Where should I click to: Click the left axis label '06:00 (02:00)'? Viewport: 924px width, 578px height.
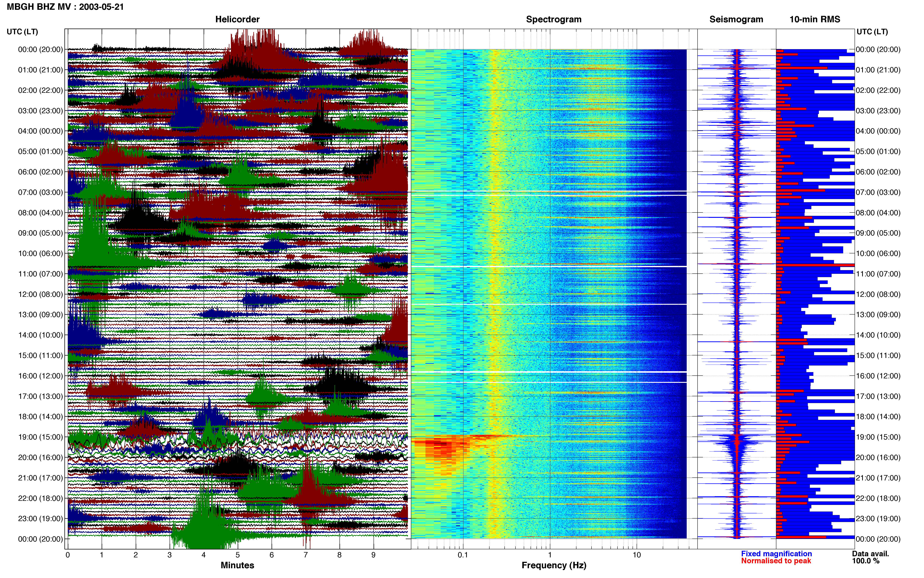pos(40,172)
